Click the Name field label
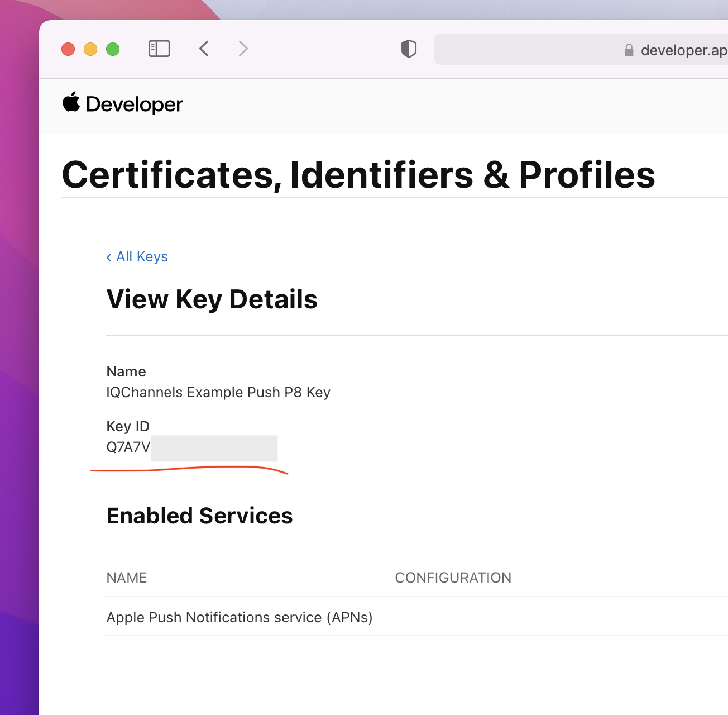The width and height of the screenshot is (728, 715). pos(126,371)
